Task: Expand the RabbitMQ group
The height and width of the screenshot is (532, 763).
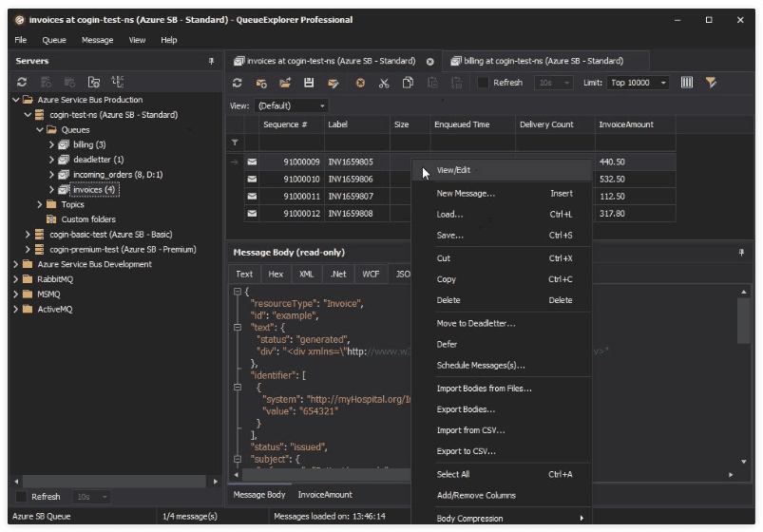Action: pyautogui.click(x=16, y=279)
